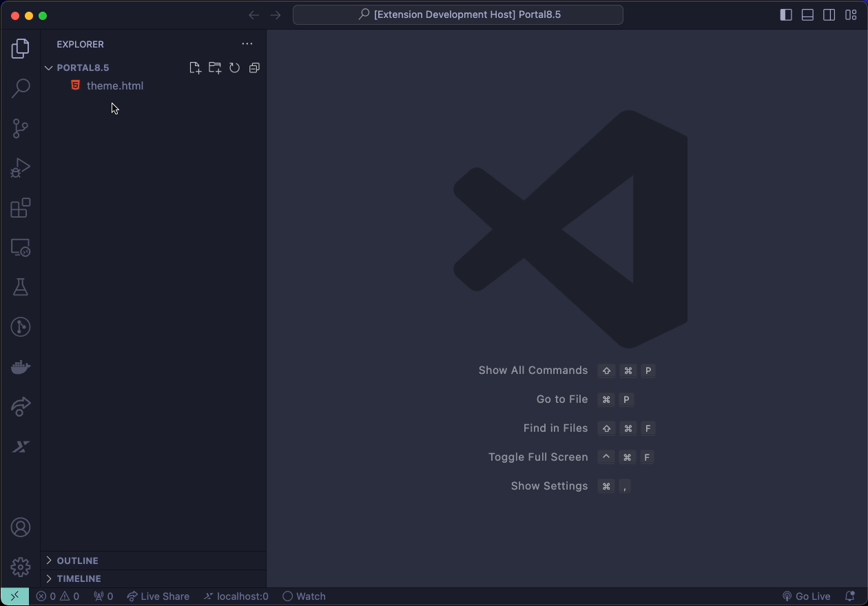Click Go Live in the status bar
The width and height of the screenshot is (868, 606).
click(806, 596)
